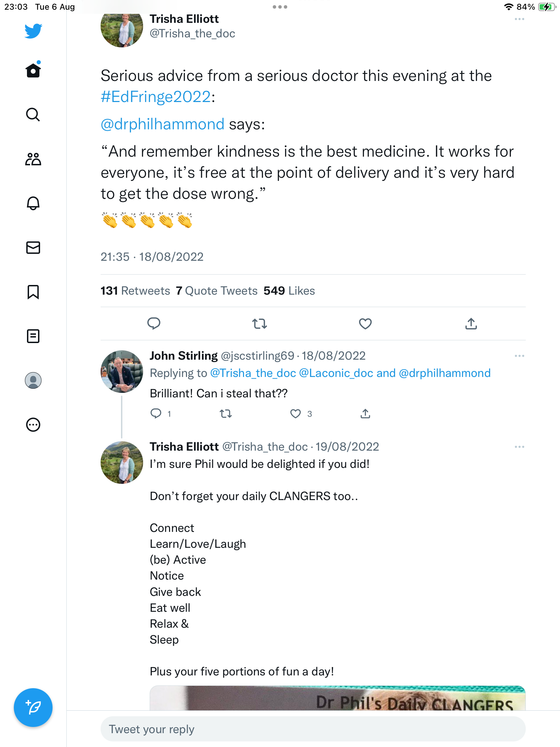Open the Notifications bell
Viewport: 560px width, 747px height.
(x=33, y=203)
